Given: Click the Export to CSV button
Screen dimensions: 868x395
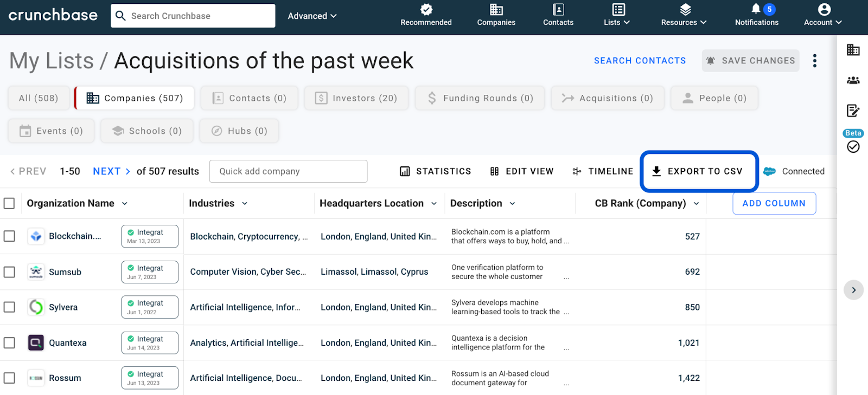Looking at the screenshot, I should tap(699, 171).
